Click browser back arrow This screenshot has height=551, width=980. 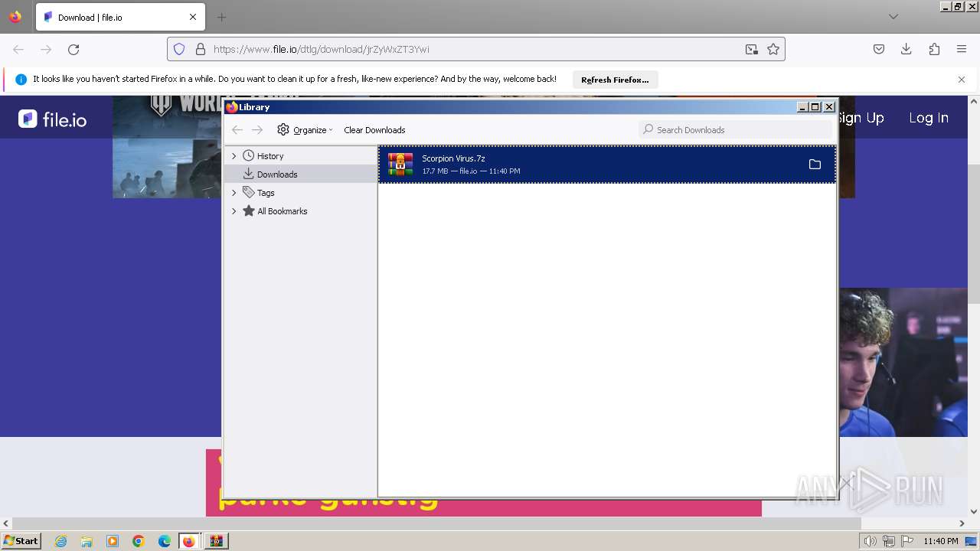click(x=18, y=50)
